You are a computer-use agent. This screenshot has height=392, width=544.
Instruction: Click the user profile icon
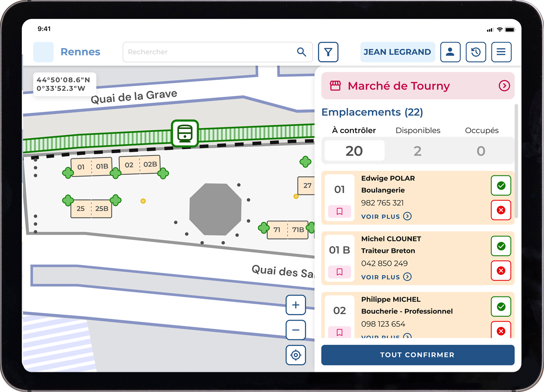pos(450,52)
